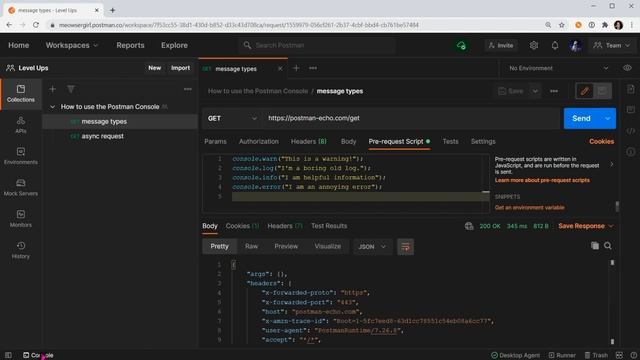
Task: Switch to the request Headers (8) tab
Action: 309,141
